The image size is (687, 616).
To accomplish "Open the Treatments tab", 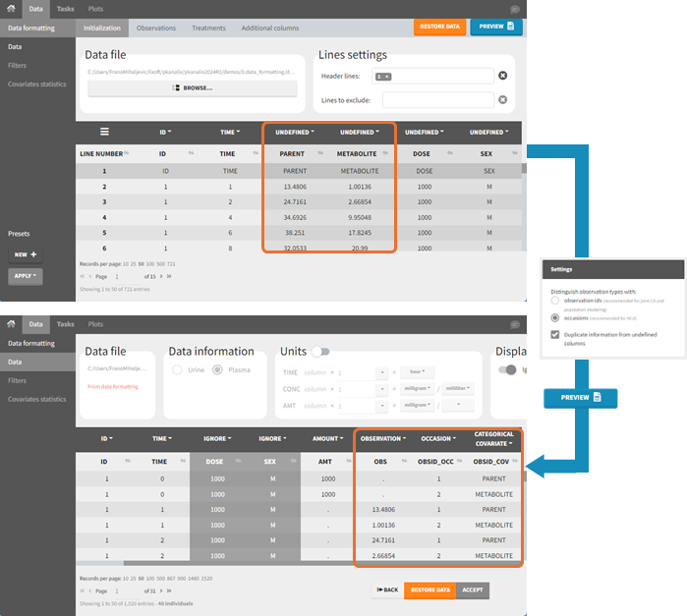I will point(208,28).
